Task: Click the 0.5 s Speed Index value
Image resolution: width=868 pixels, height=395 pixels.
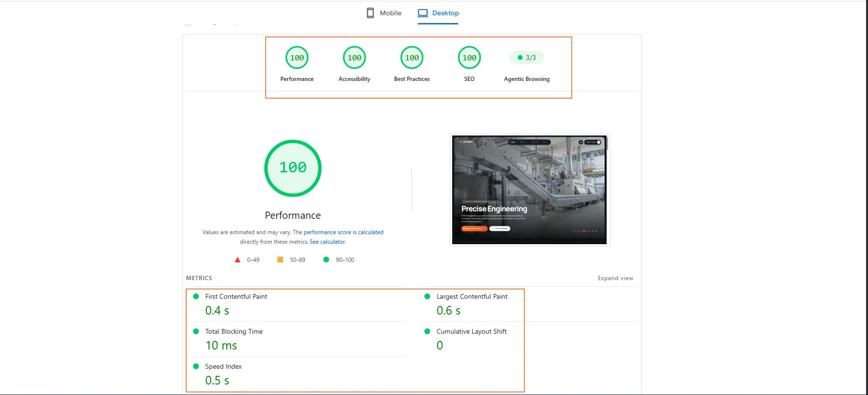Action: (217, 381)
